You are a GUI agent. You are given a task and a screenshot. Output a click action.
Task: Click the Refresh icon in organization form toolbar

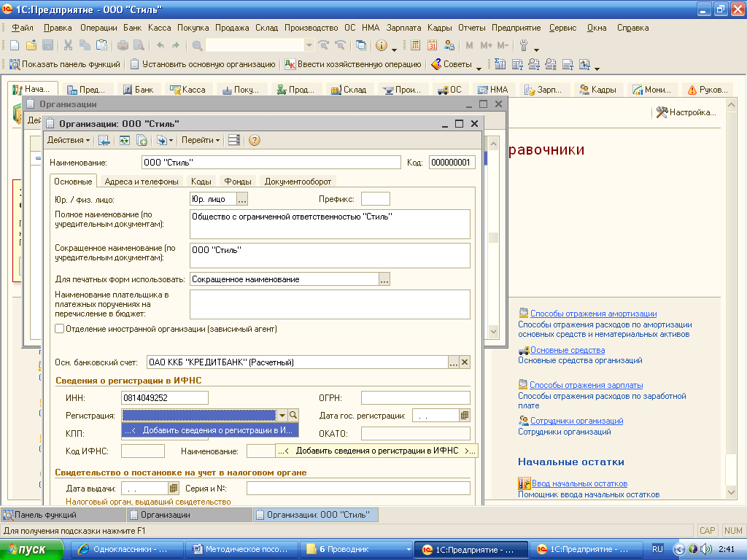(x=124, y=140)
